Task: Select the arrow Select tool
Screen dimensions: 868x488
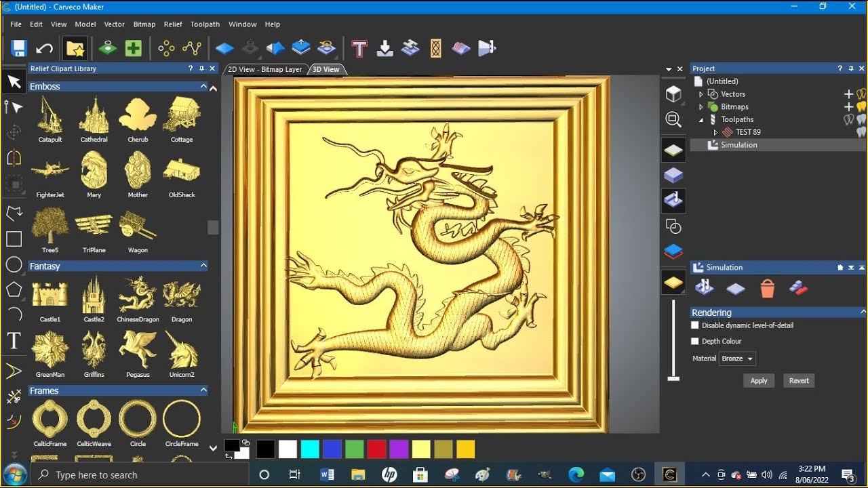Action: (14, 82)
